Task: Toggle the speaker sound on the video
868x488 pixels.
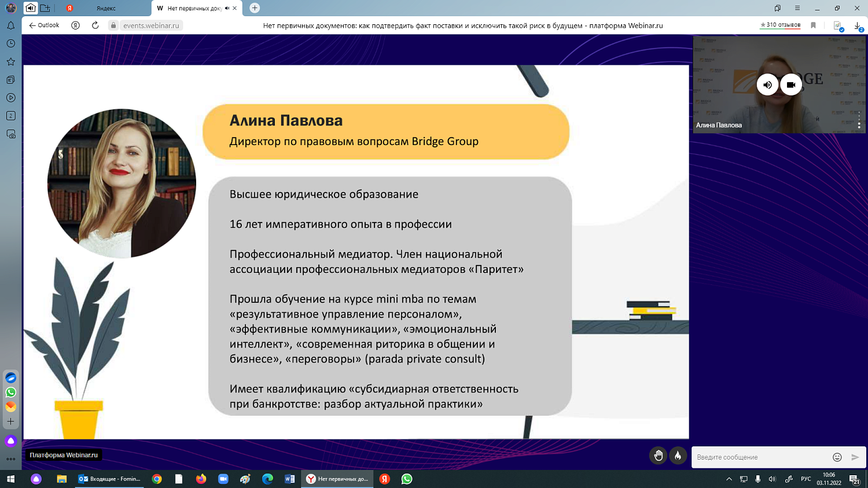Action: (767, 84)
